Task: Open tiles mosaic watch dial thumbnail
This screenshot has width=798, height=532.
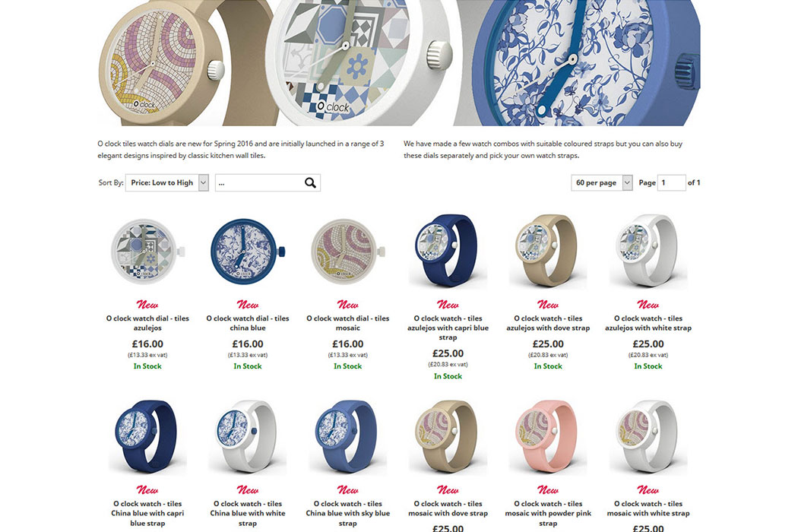Action: [x=348, y=252]
